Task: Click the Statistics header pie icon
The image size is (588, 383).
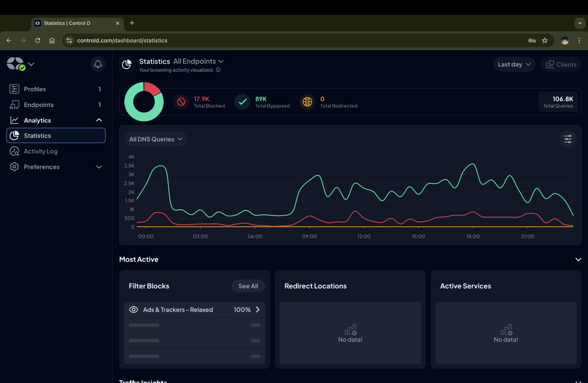Action: 127,64
